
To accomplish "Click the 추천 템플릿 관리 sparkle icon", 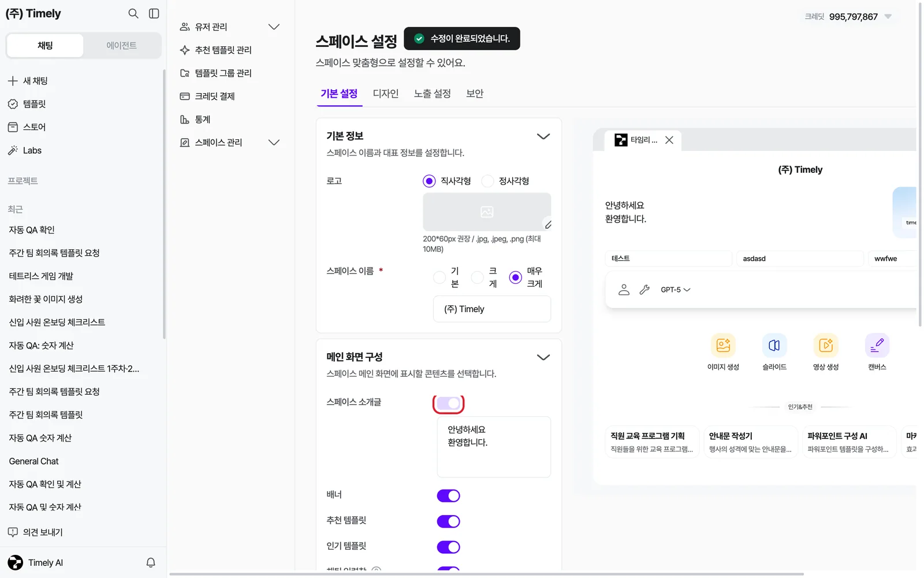I will [x=185, y=50].
